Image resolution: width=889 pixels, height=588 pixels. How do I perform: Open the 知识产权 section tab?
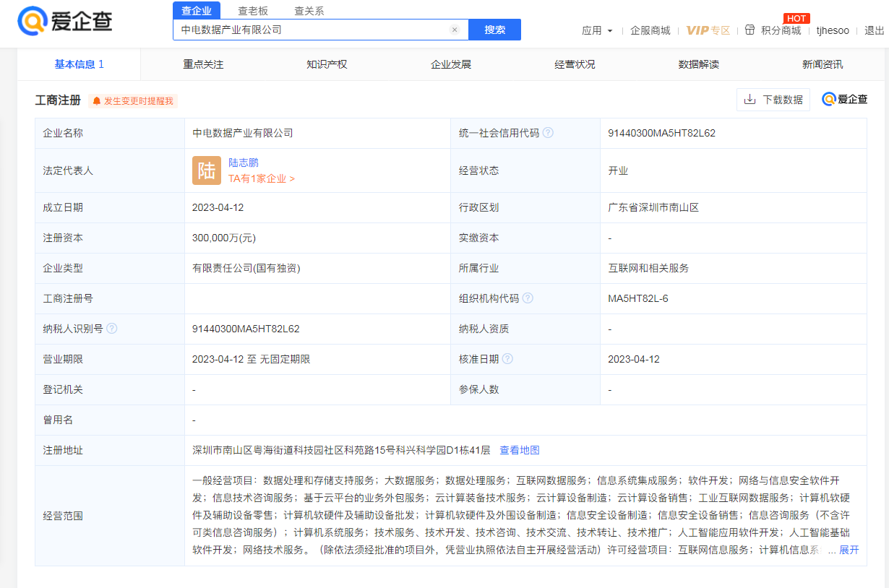click(326, 64)
